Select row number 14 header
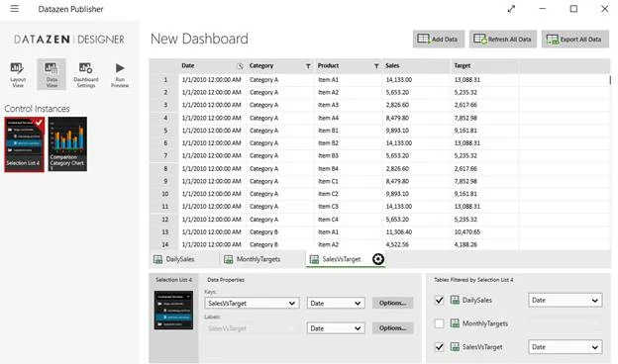 164,244
